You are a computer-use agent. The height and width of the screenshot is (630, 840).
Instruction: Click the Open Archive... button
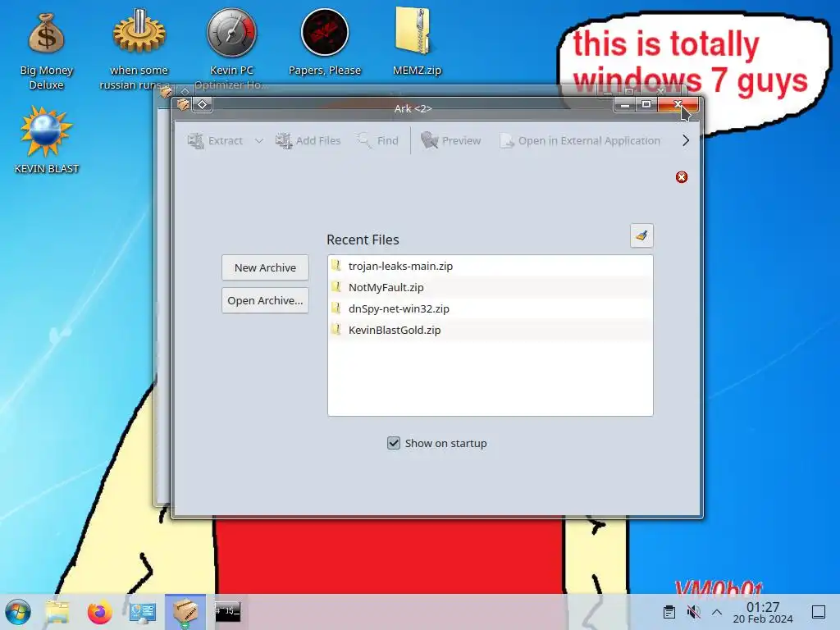point(265,300)
